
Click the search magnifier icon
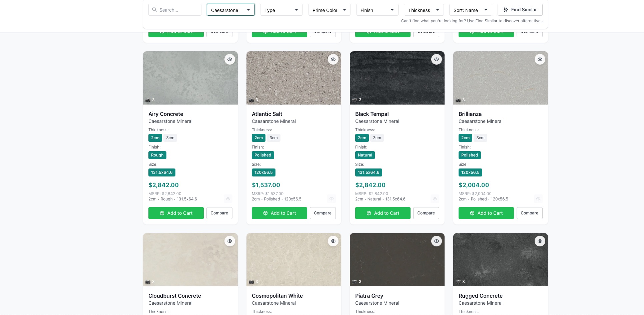(x=154, y=10)
